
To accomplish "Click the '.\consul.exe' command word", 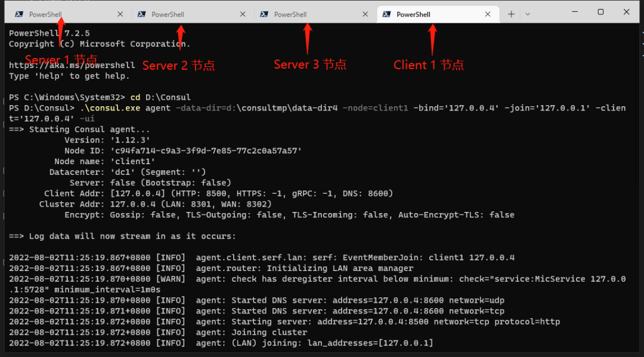I will 110,108.
